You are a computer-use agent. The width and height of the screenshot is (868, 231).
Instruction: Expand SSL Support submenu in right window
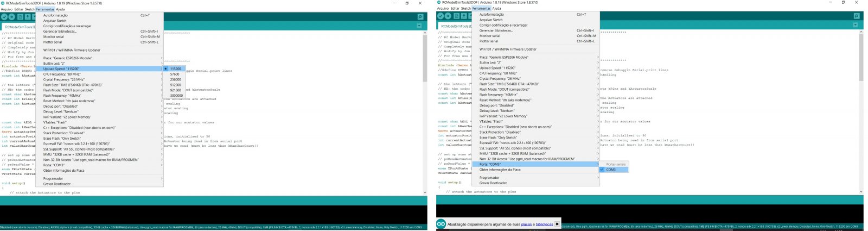[535, 148]
